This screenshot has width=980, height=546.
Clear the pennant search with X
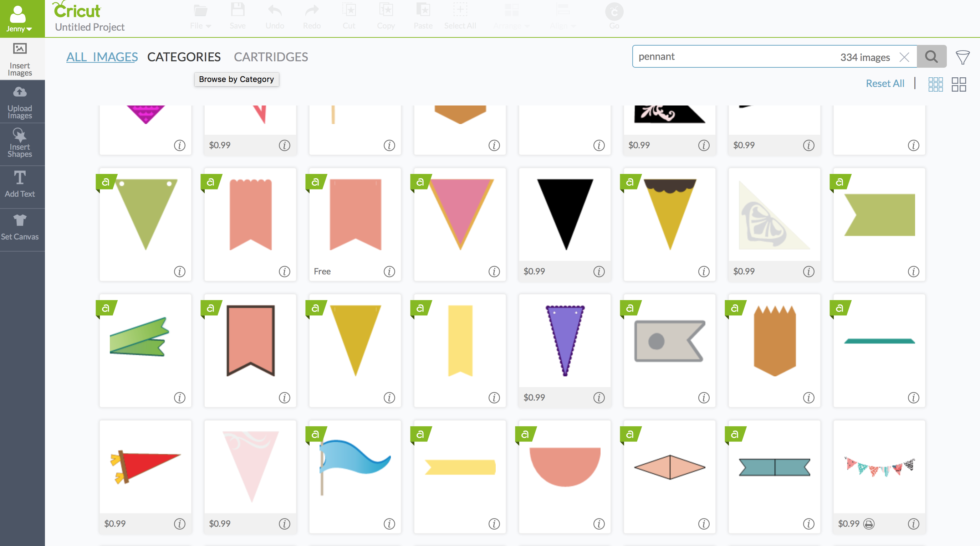point(904,57)
